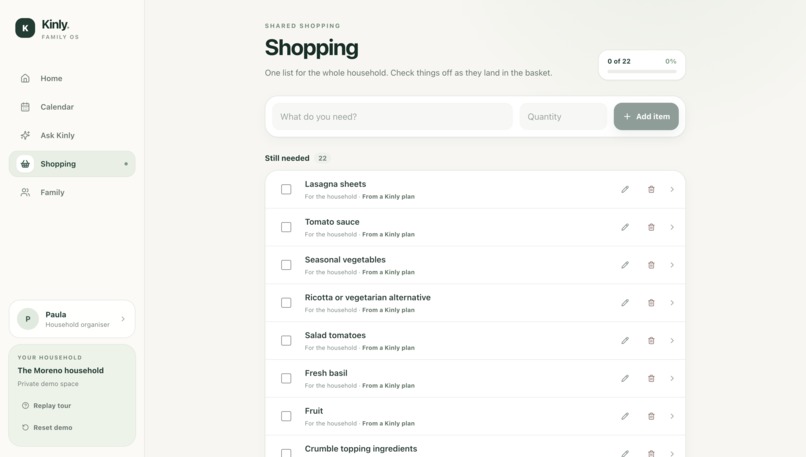
Task: Click the 'Still needed' heading
Action: click(x=287, y=158)
